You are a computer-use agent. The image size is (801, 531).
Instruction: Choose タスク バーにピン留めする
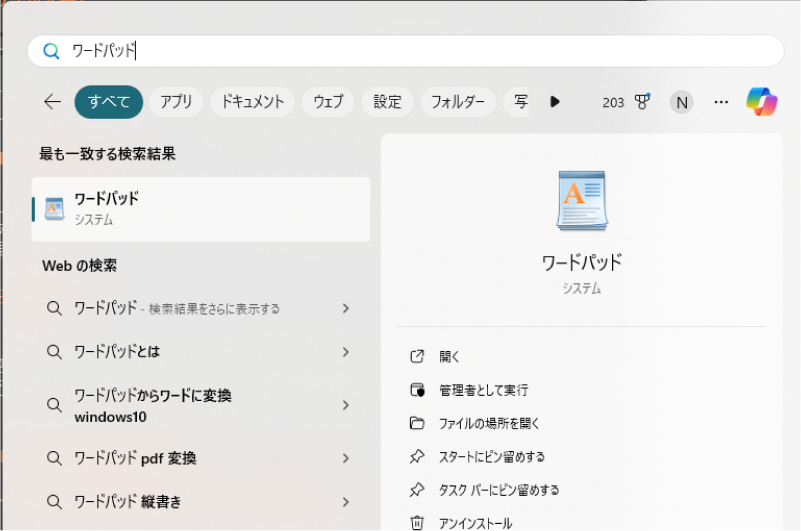(x=499, y=490)
